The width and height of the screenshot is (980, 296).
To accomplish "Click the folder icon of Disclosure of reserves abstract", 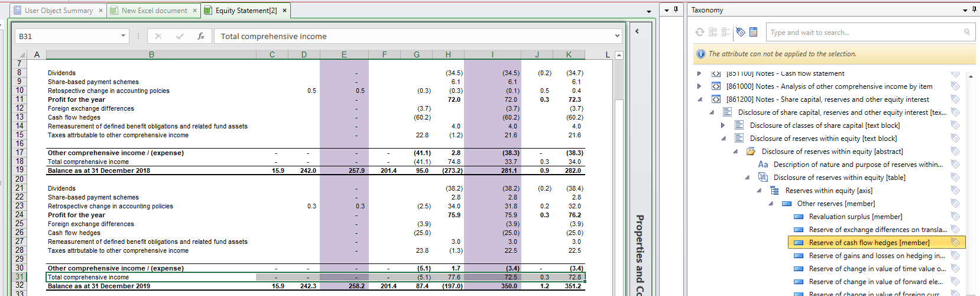I will (751, 152).
